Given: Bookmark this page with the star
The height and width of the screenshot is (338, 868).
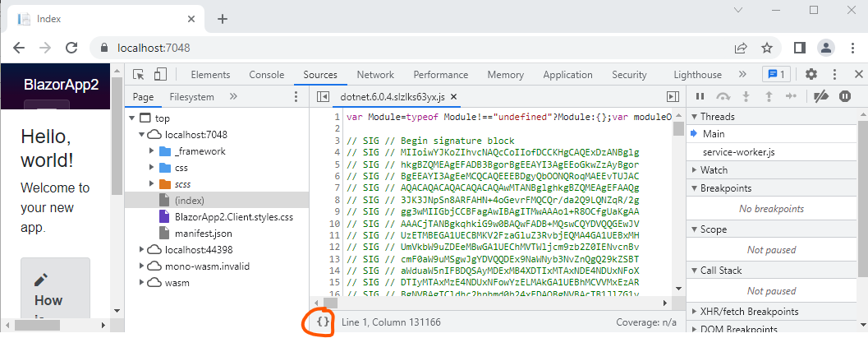Looking at the screenshot, I should (x=767, y=49).
